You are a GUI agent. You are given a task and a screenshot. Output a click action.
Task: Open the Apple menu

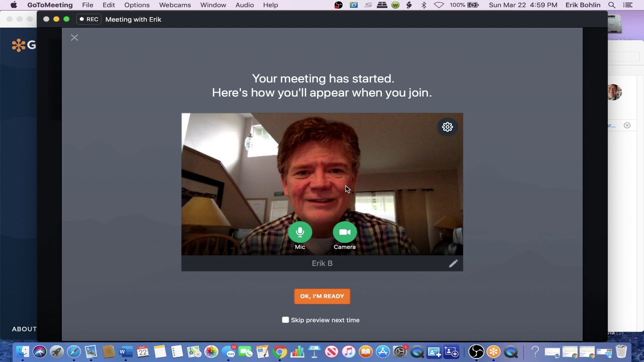pyautogui.click(x=14, y=5)
